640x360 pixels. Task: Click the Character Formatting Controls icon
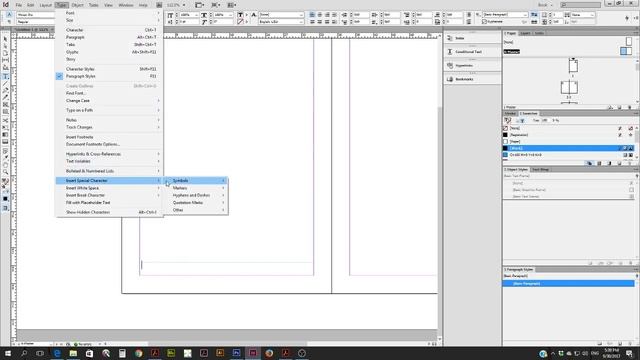click(9, 14)
